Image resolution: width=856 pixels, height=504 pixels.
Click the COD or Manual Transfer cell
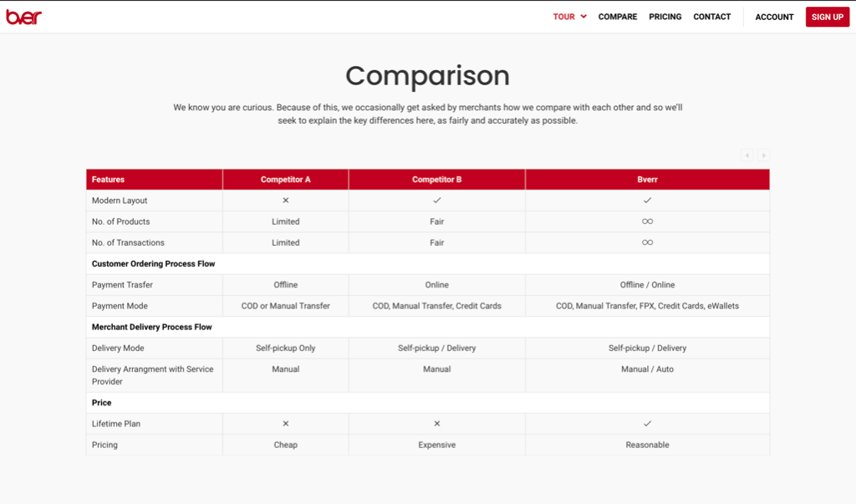(286, 306)
